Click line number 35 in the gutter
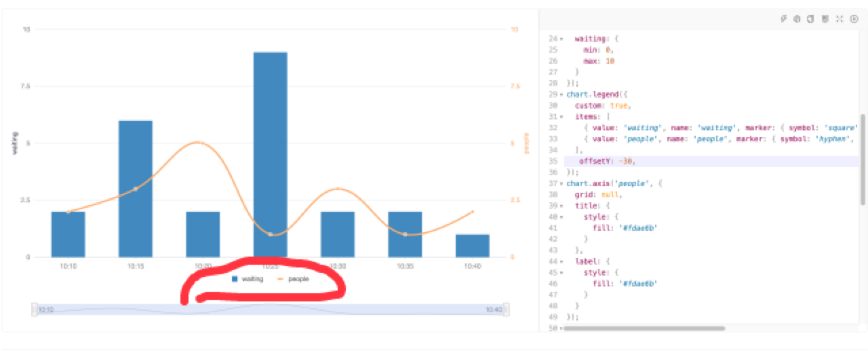868x353 pixels. [553, 161]
